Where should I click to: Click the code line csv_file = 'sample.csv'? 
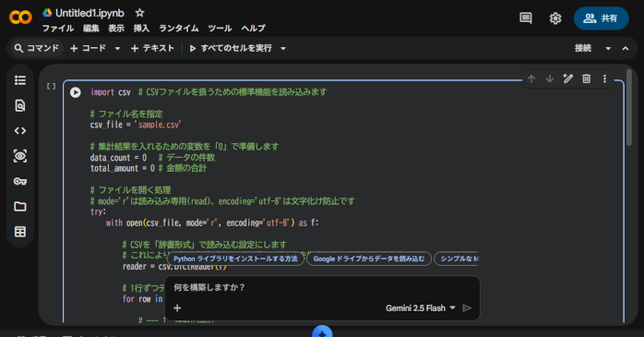pos(136,125)
